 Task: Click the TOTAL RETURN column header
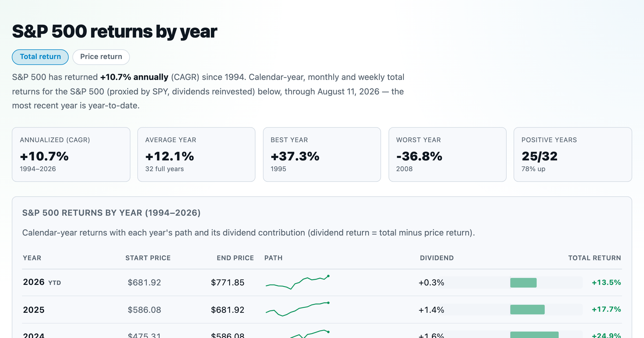[x=595, y=258]
